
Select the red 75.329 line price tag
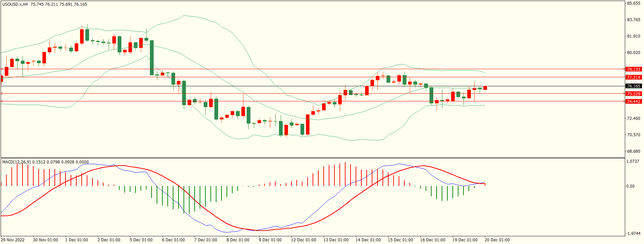pyautogui.click(x=633, y=94)
